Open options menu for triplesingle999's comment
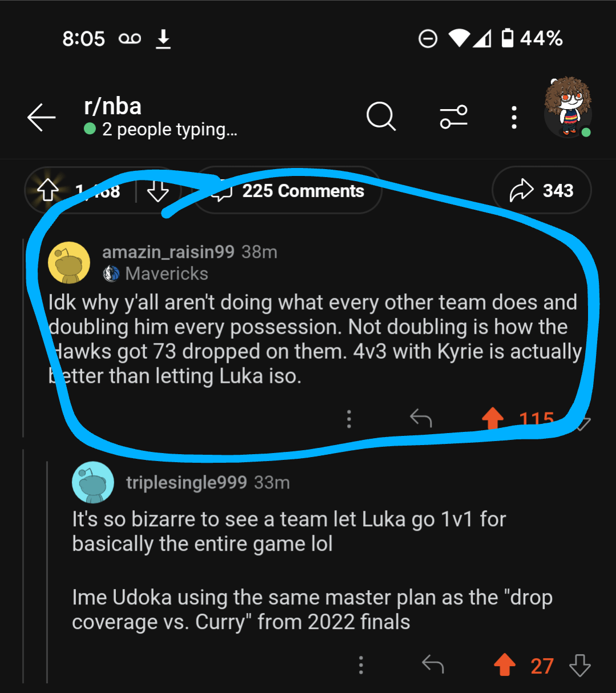This screenshot has width=616, height=693. point(361,666)
